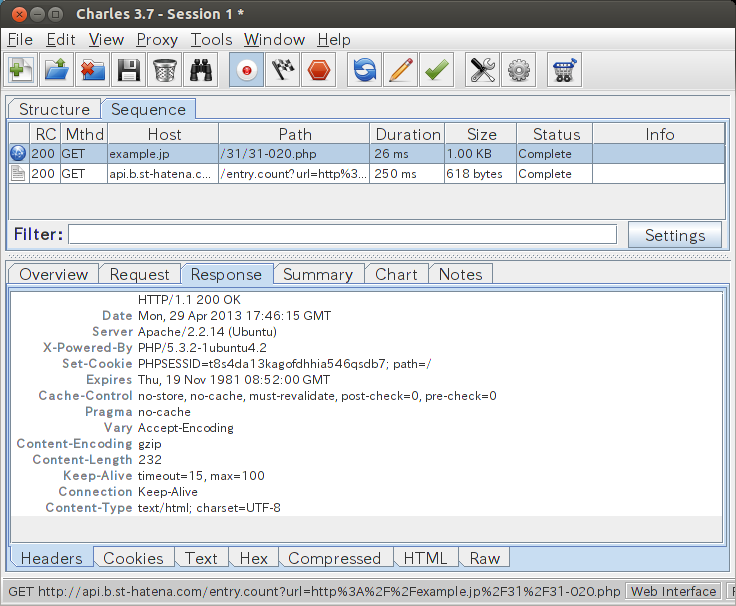Open the View menu

106,40
